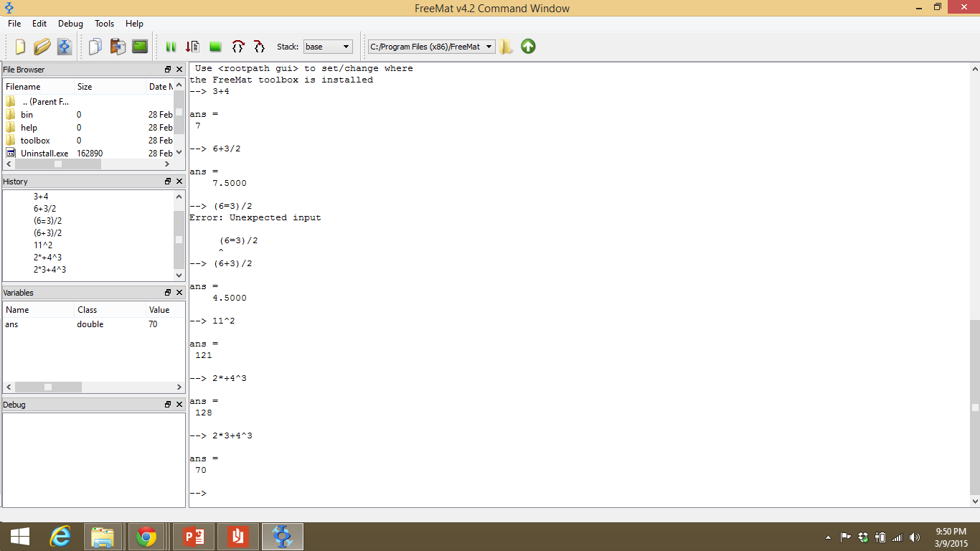Undock the File Browser panel
The image size is (980, 551).
(168, 70)
